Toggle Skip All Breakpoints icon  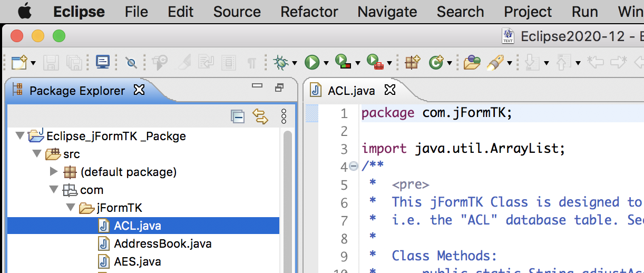[x=131, y=63]
